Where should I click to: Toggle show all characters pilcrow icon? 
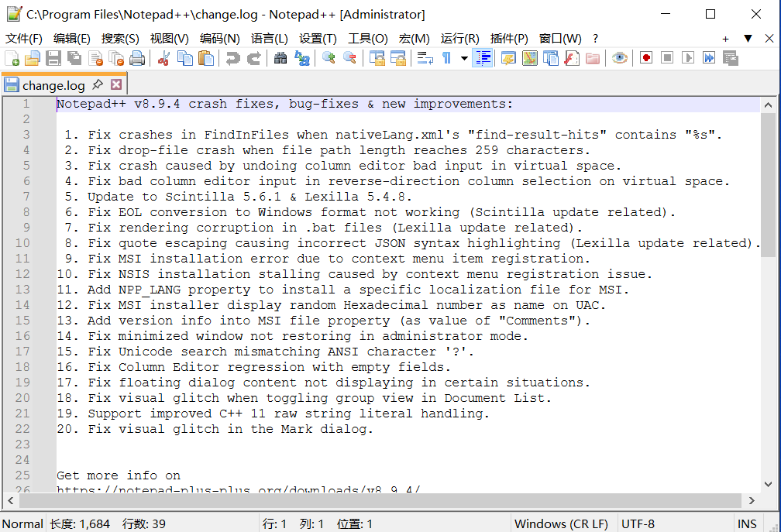point(447,58)
